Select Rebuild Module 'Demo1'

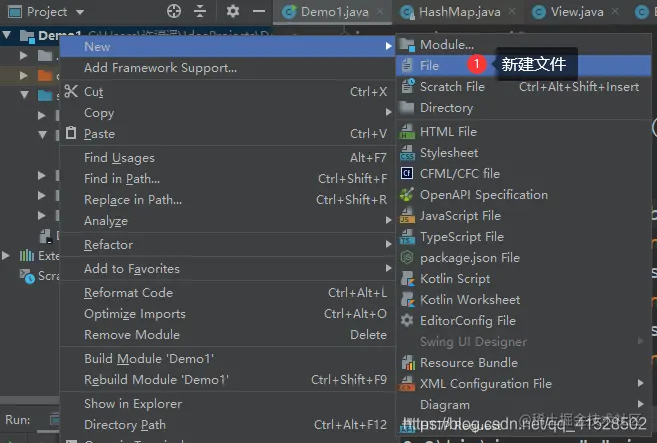point(228,380)
